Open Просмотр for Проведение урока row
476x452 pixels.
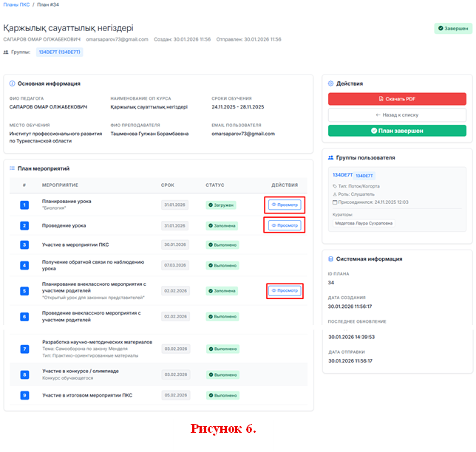(285, 225)
